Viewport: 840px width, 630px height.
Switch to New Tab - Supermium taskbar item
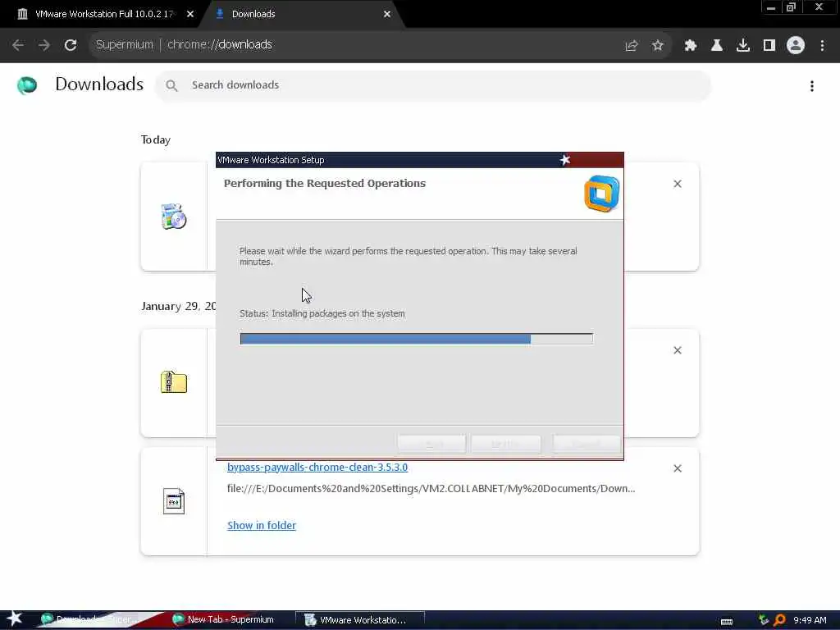coord(224,620)
